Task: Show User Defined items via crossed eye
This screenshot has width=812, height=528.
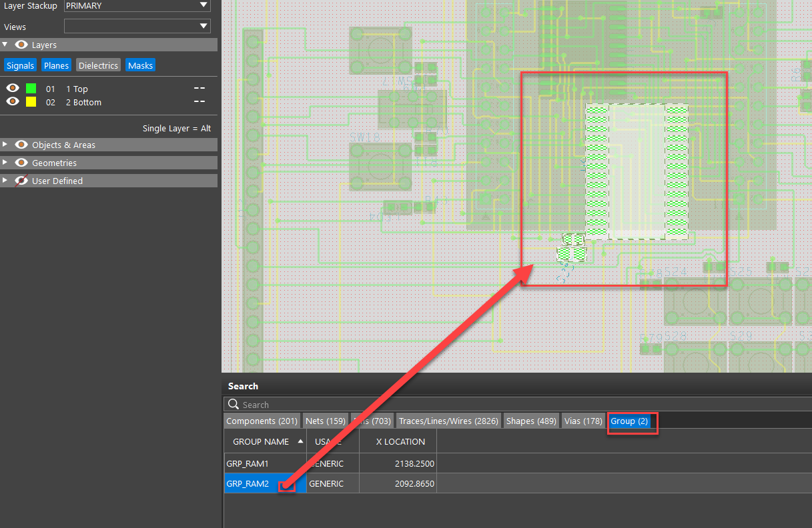Action: pyautogui.click(x=21, y=181)
